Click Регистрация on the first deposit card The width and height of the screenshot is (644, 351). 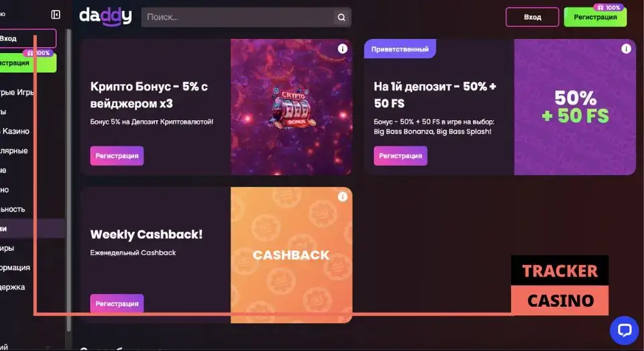tap(400, 156)
